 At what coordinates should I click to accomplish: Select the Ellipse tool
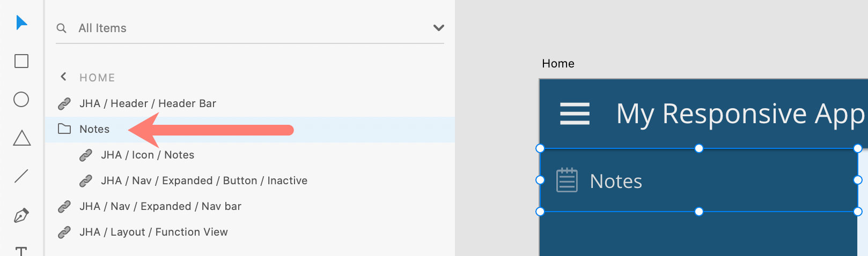[21, 100]
